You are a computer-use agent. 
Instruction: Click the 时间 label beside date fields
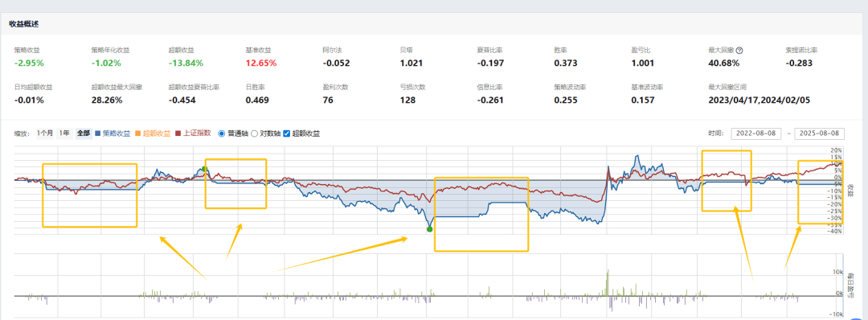point(716,133)
